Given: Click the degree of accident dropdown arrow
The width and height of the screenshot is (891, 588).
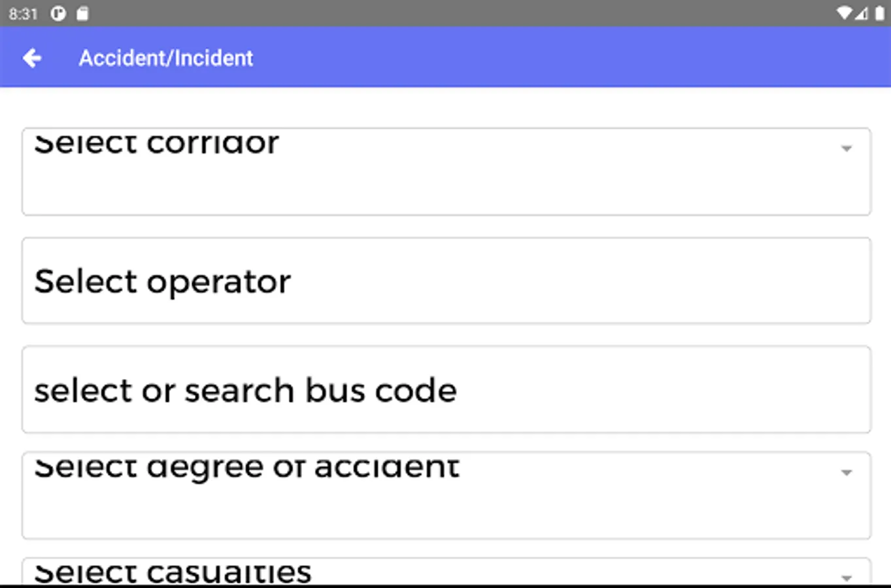Looking at the screenshot, I should 847,472.
